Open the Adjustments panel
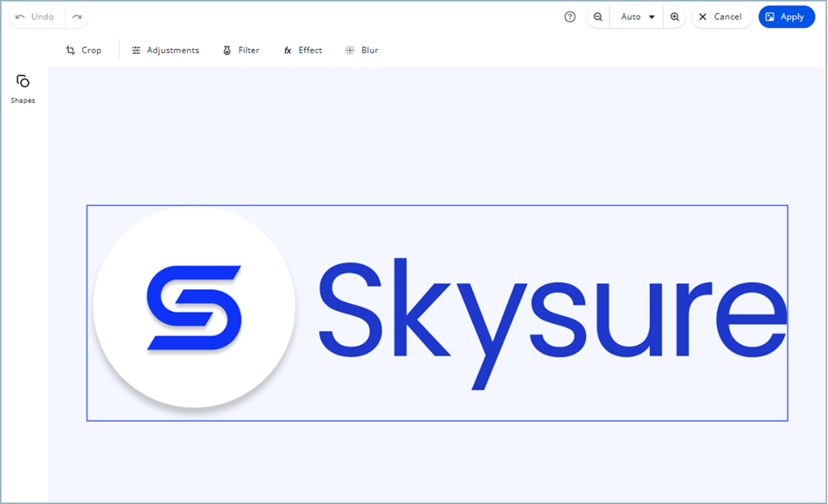Screen dimensions: 828x504 coord(165,50)
